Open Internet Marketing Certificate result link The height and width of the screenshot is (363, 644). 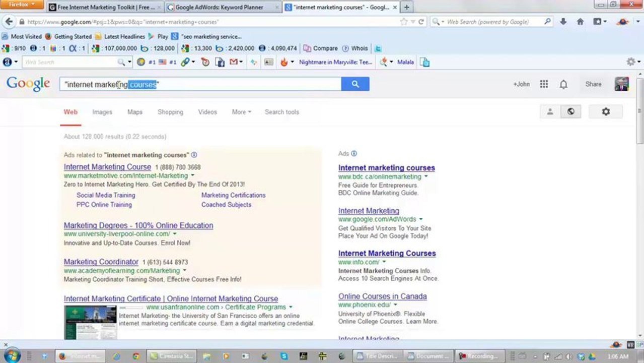(x=171, y=298)
